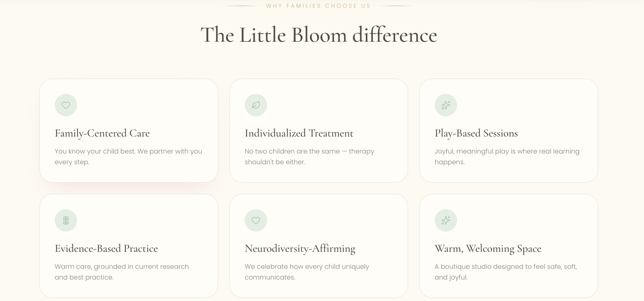Click the 'We celebrate how every child' text
Viewport: 644px width, 301px height.
307,272
